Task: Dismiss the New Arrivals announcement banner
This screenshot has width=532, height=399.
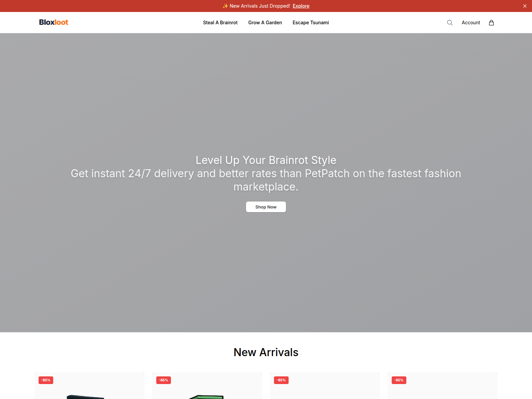Action: tap(525, 6)
